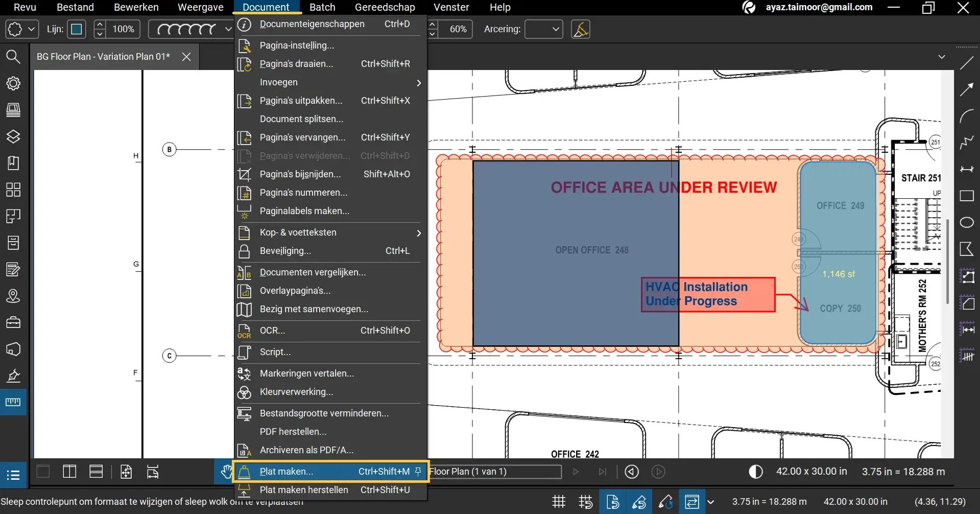Close the BG Floor Plan document tab
The width and height of the screenshot is (980, 514).
pyautogui.click(x=186, y=57)
